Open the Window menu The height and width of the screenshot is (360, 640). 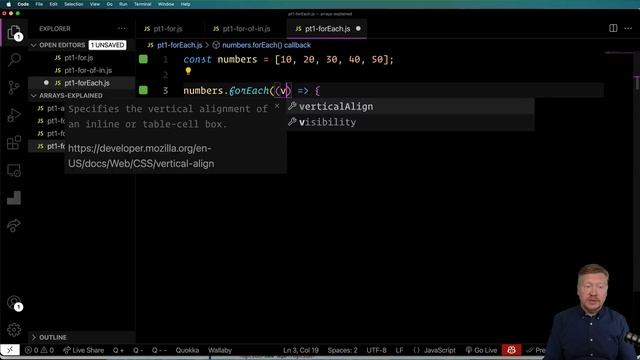tap(166, 4)
